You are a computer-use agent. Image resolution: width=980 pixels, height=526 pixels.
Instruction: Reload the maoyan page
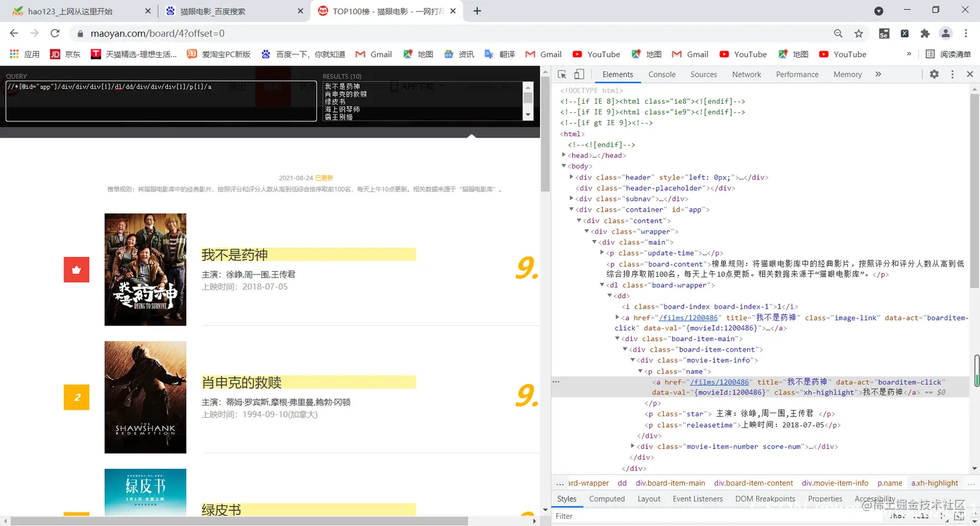pyautogui.click(x=55, y=33)
